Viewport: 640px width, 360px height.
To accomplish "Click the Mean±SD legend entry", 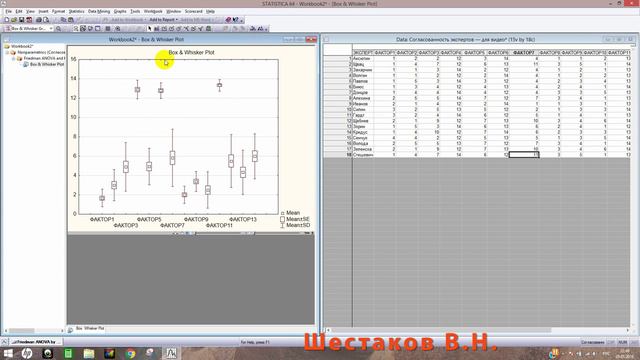I will point(295,225).
